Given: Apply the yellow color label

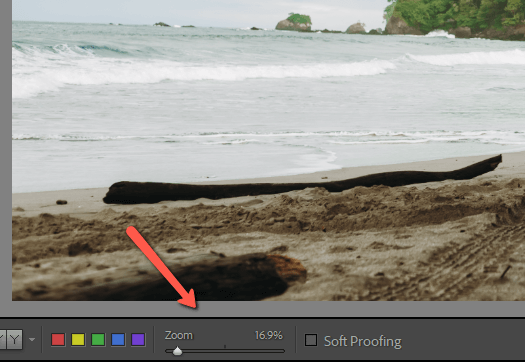Looking at the screenshot, I should [x=78, y=340].
